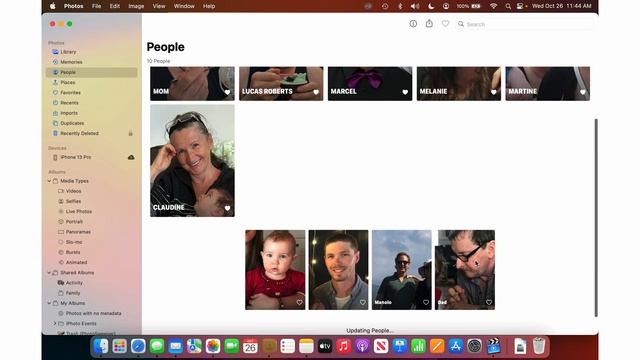Toggle favorite heart on CLAUDINE tile
The height and width of the screenshot is (360, 640).
point(227,208)
